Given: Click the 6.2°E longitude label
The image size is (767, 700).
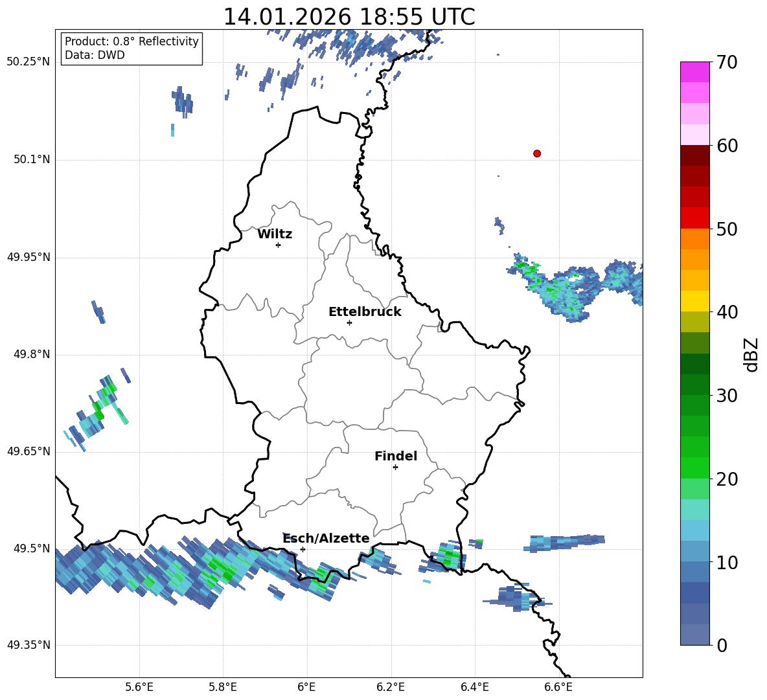Looking at the screenshot, I should click(391, 688).
